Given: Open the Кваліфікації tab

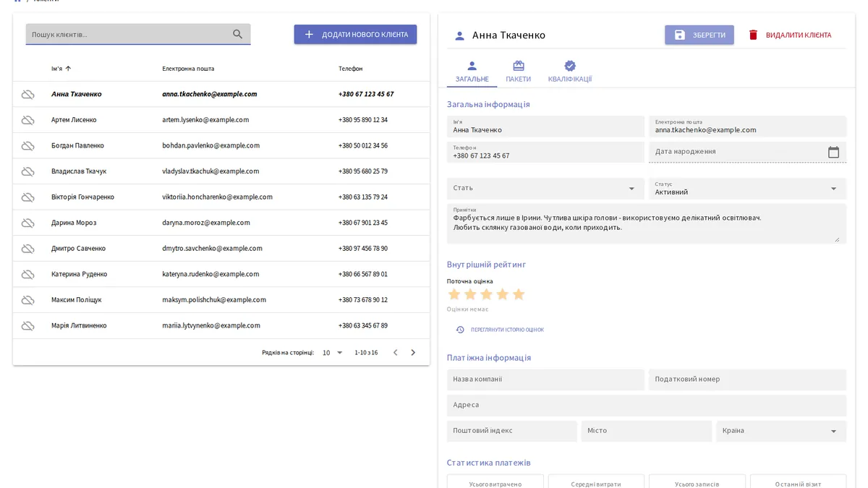Looking at the screenshot, I should click(x=570, y=72).
